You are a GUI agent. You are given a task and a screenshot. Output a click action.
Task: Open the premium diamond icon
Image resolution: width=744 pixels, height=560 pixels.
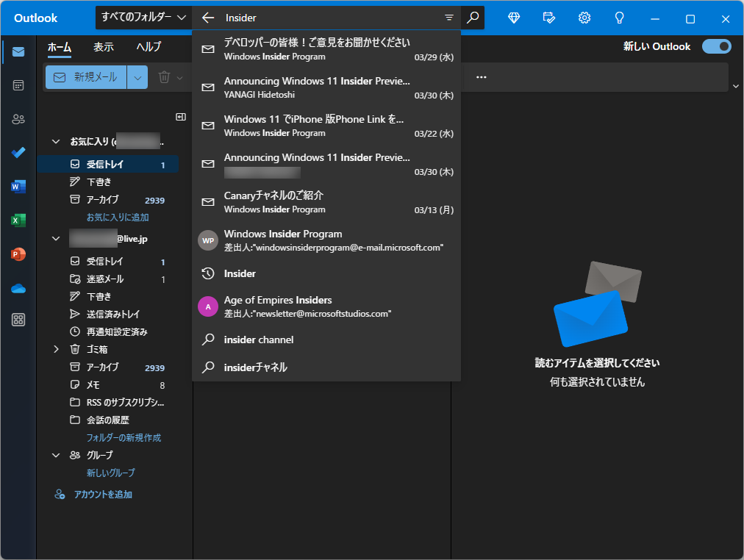click(514, 18)
